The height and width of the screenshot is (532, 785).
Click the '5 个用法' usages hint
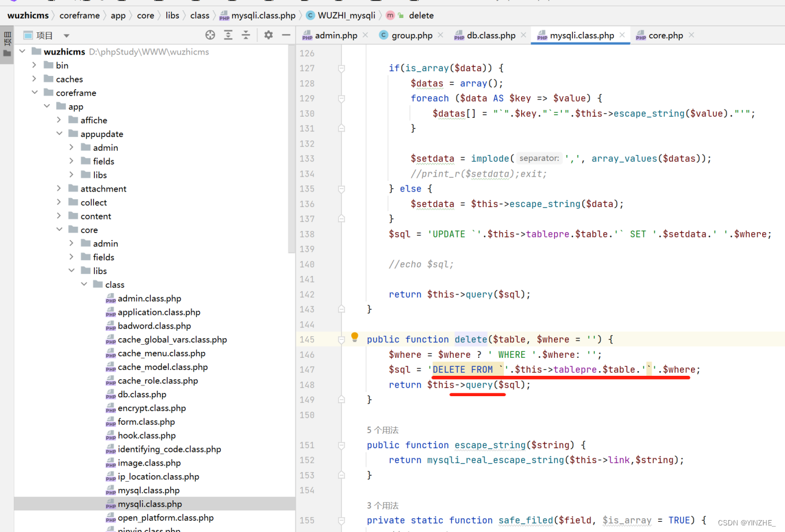pyautogui.click(x=382, y=430)
